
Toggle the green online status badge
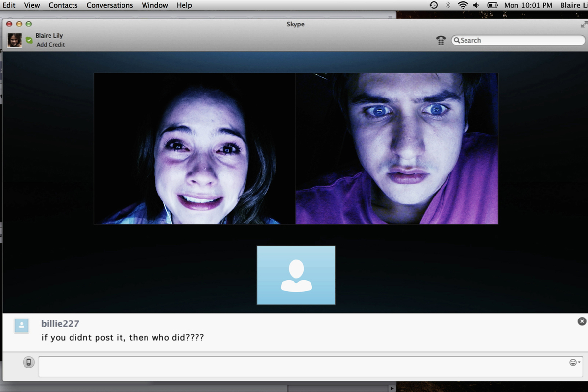(x=29, y=41)
